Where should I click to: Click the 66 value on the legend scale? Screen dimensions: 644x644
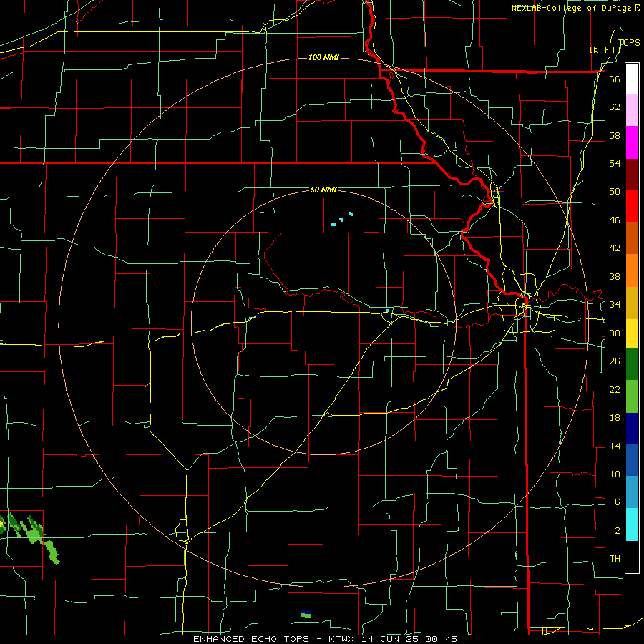click(615, 79)
